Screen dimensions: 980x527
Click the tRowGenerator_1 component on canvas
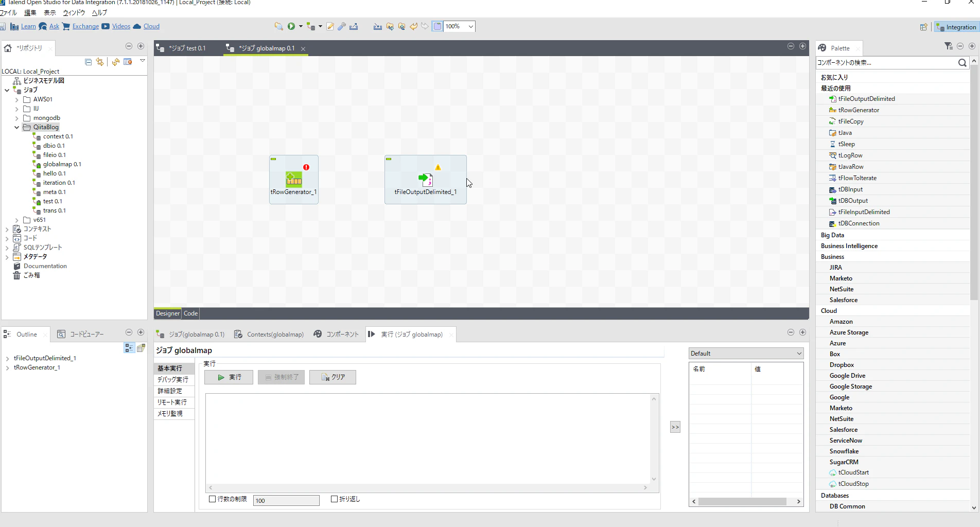point(293,179)
